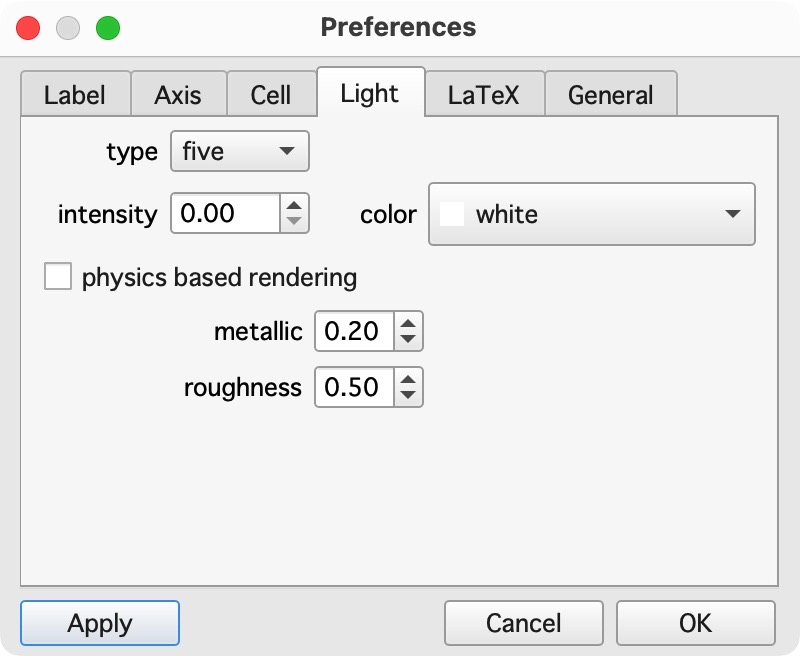
Task: Click the Apply button
Action: 100,623
